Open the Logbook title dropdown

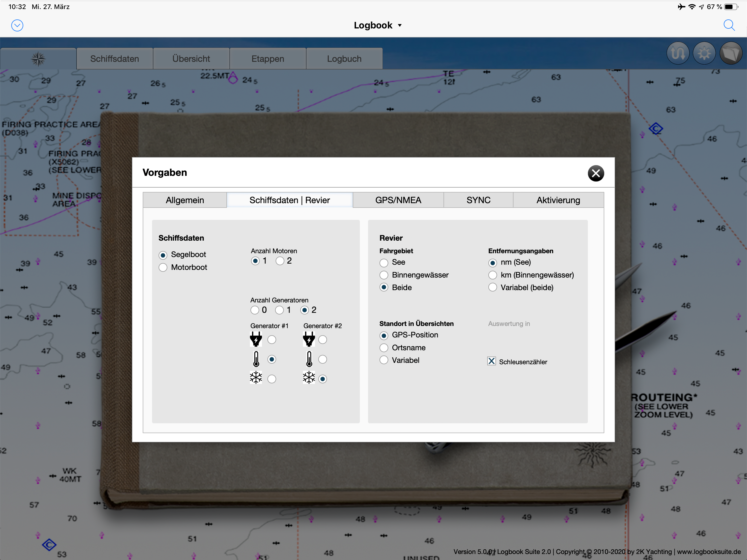[378, 25]
